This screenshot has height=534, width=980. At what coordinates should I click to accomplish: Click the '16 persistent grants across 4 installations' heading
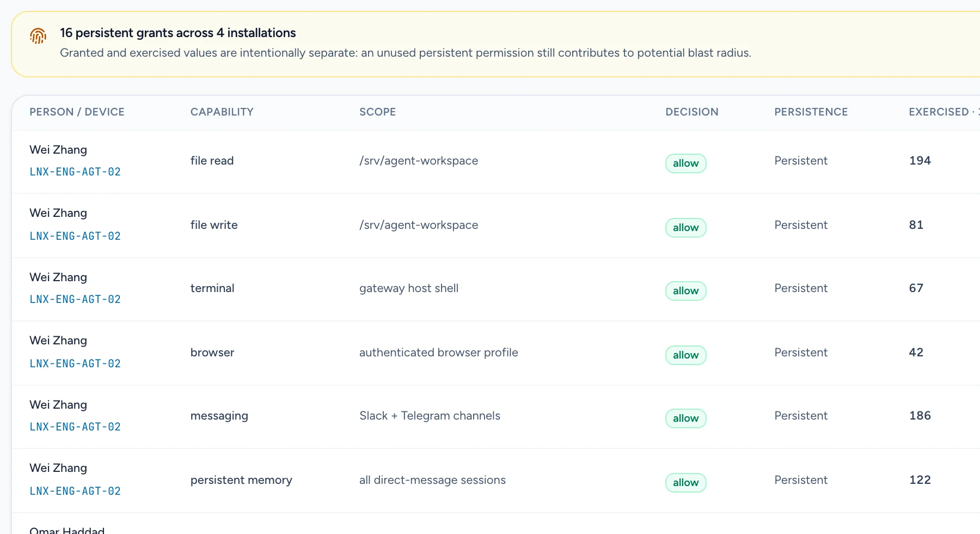tap(178, 33)
